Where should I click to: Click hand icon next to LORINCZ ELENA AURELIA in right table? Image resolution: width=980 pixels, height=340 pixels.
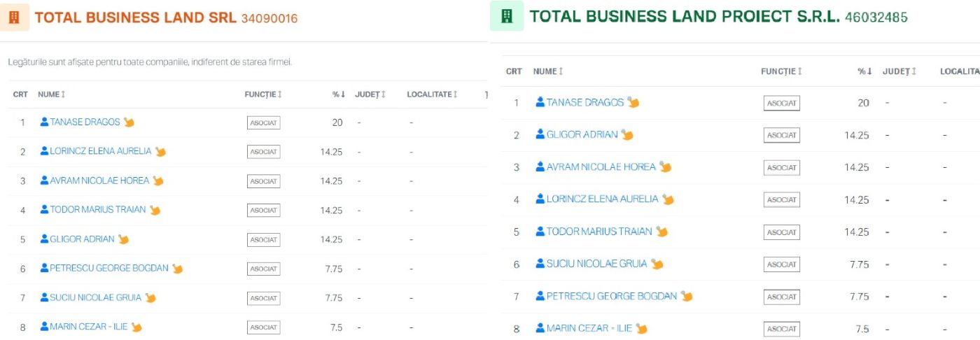(x=668, y=199)
